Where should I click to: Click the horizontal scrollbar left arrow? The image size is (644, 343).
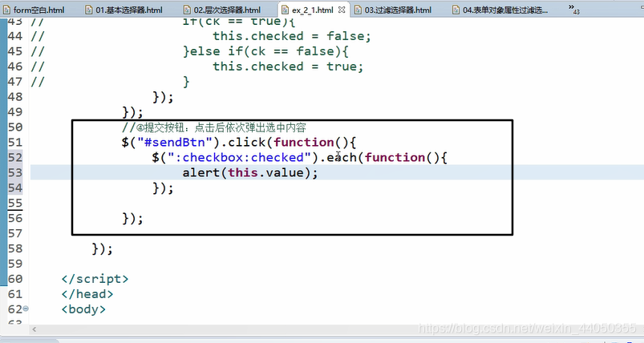(34, 329)
